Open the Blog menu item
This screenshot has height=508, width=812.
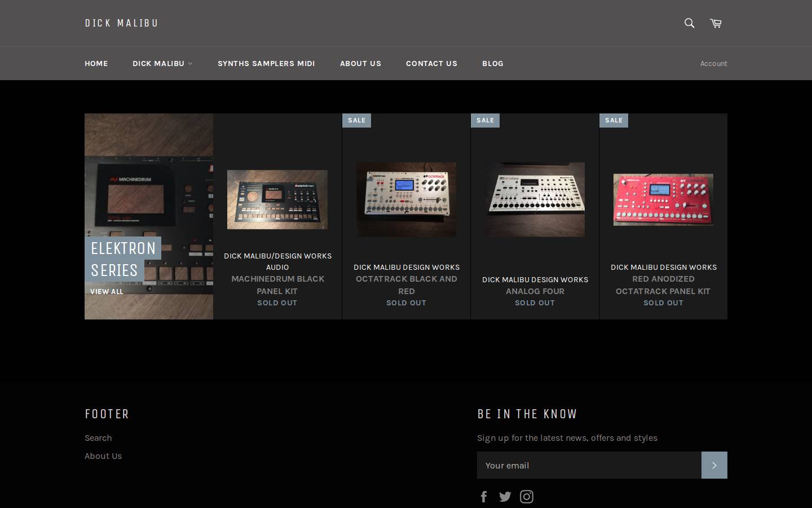(493, 63)
